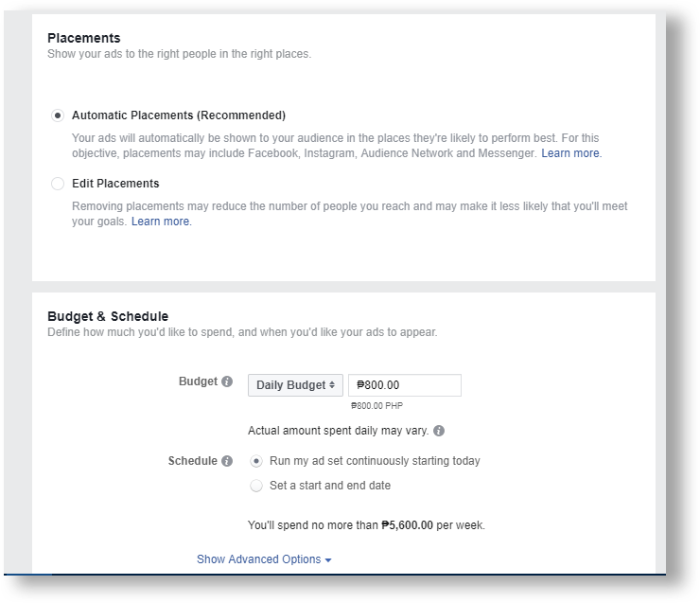Click the up-down arrows on Daily Budget selector
This screenshot has height=603, width=700.
(332, 385)
